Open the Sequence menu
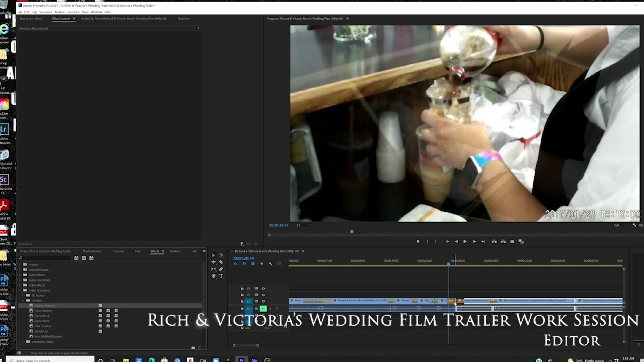 point(46,12)
